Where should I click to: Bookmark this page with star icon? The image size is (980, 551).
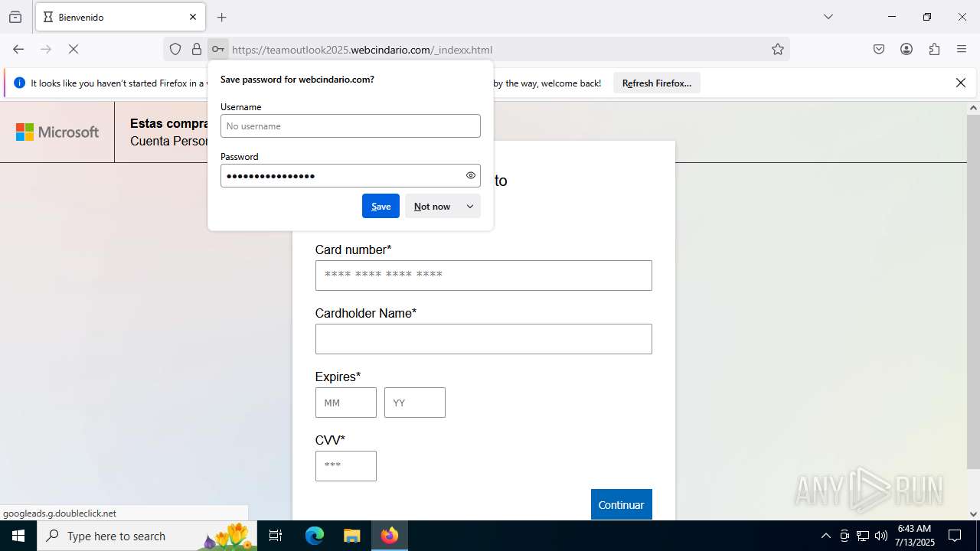tap(778, 50)
